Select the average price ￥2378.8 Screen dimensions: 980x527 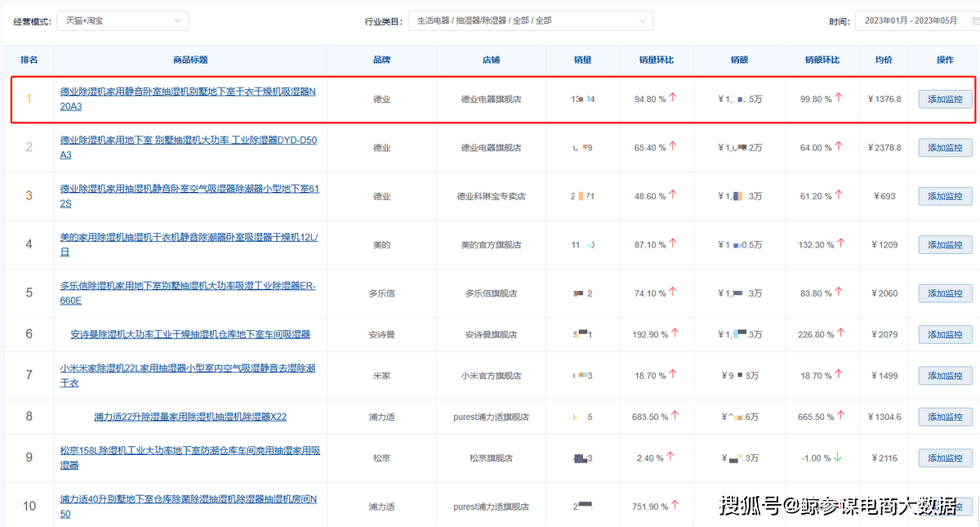point(885,148)
